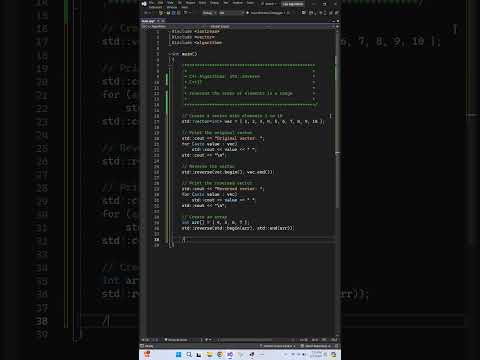Image resolution: width=480 pixels, height=360 pixels.
Task: Open the browser from the taskbar
Action: point(220,354)
